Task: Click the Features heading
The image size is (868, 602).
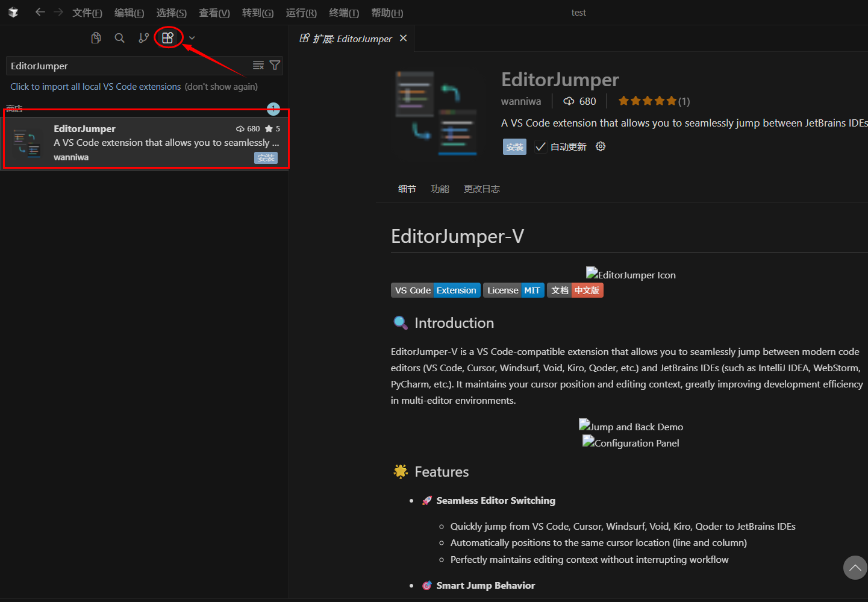Action: 442,472
